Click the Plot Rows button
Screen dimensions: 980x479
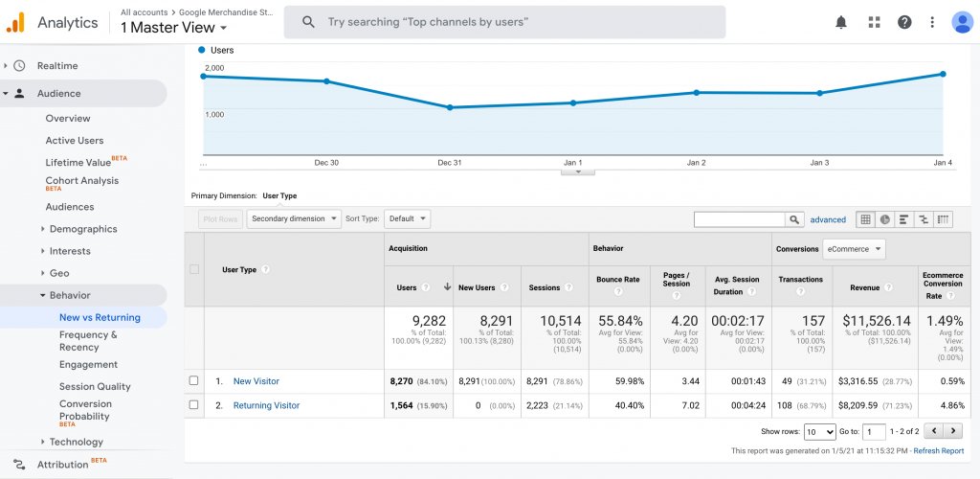(220, 218)
